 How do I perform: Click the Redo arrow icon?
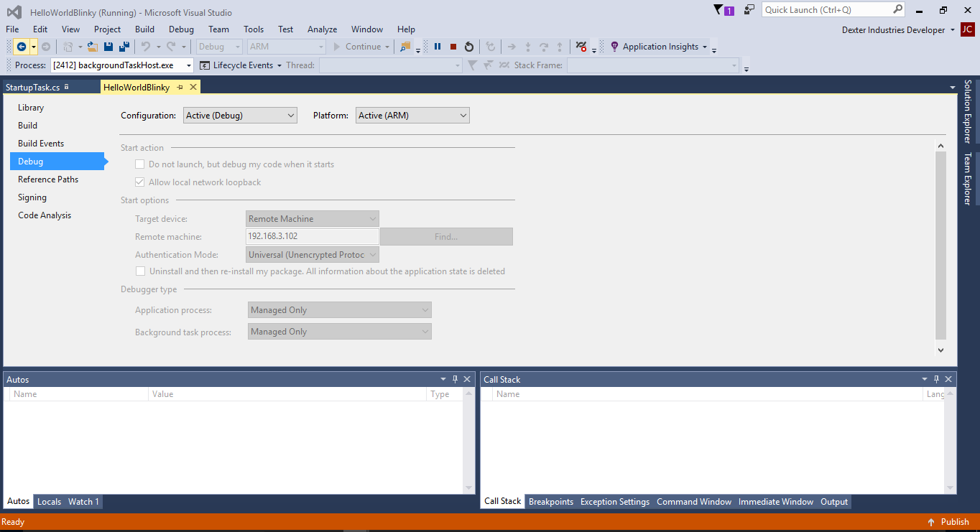tap(171, 47)
